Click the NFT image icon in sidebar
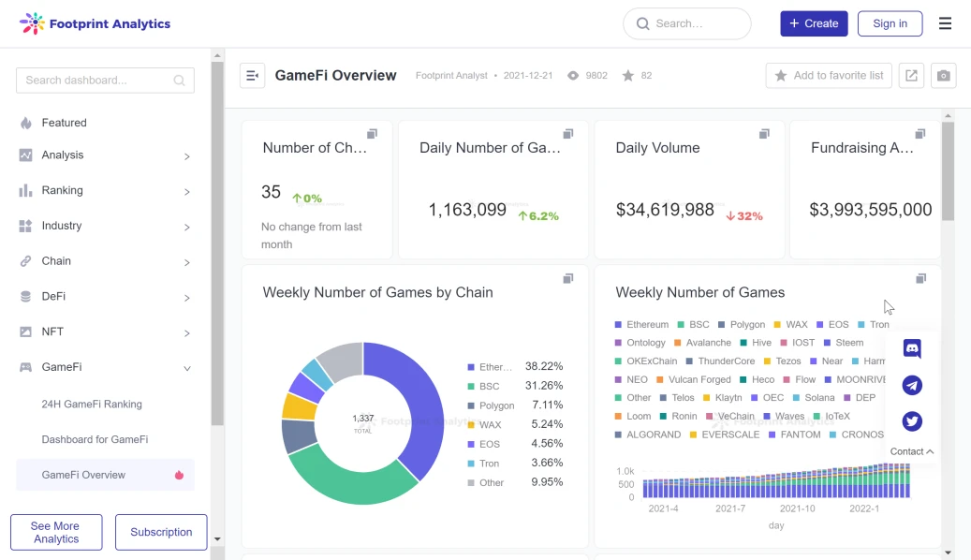 pos(25,332)
